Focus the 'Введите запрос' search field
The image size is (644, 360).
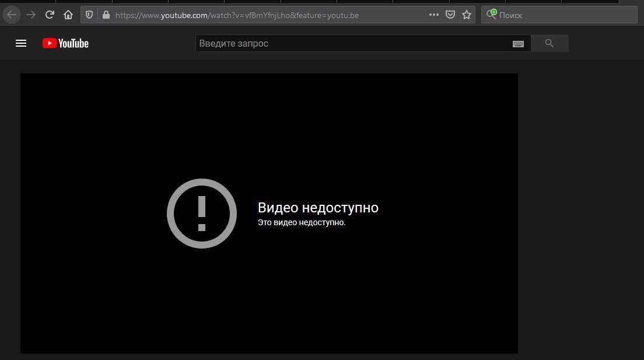[354, 43]
